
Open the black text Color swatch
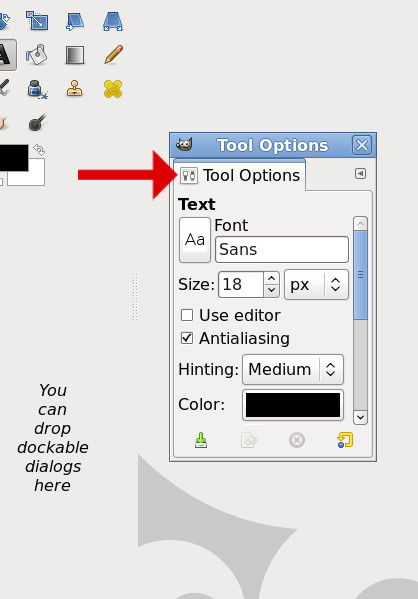coord(293,405)
